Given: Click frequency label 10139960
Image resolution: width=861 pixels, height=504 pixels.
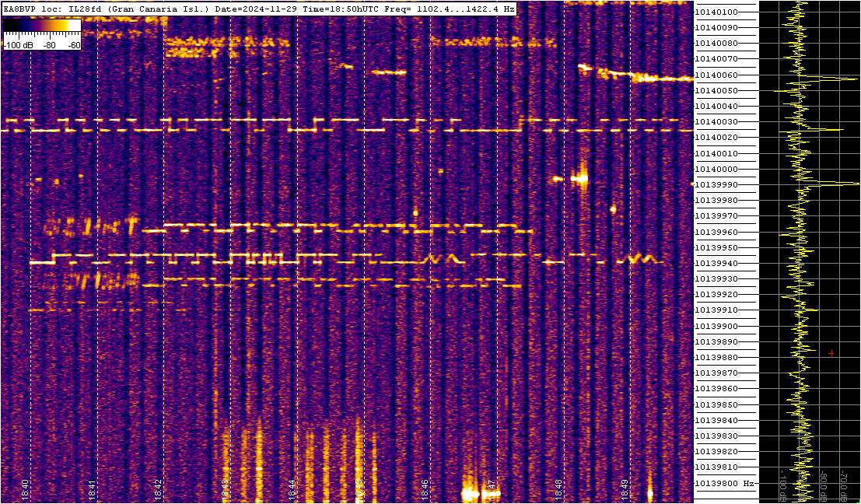Looking at the screenshot, I should [x=716, y=233].
